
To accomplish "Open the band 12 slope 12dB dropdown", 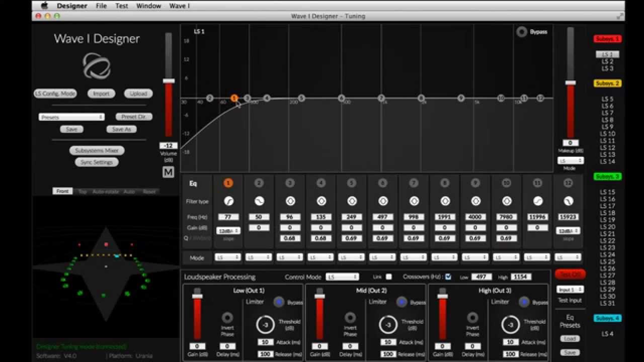I will pyautogui.click(x=569, y=231).
